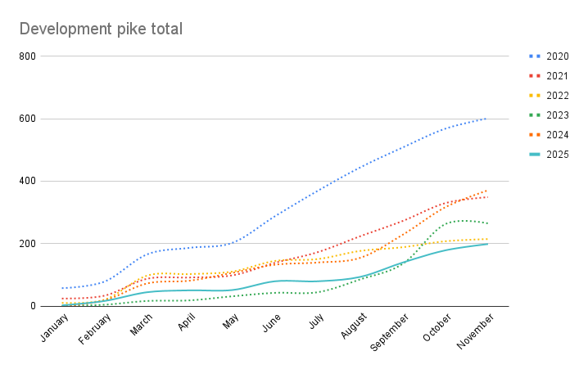Select the 800 value on the vertical axis
Screen dimensions: 588x369
tap(28, 56)
